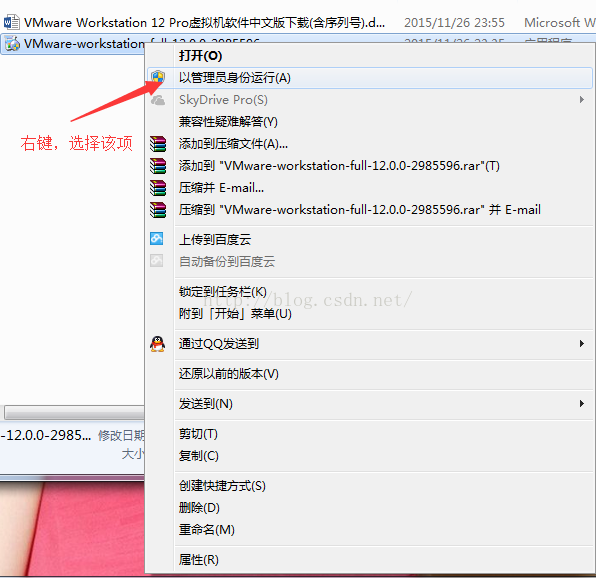Screen dimensions: 596x578
Task: Select 压缩到 rar 并 E-mail entry
Action: click(x=369, y=210)
